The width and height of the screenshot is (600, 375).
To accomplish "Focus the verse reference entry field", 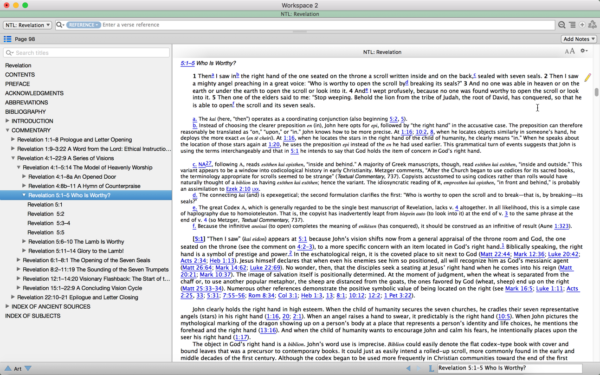I will click(x=328, y=25).
